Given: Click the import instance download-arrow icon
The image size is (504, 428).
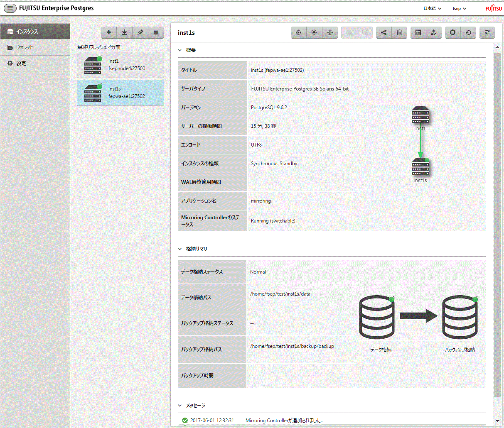Looking at the screenshot, I should click(125, 32).
